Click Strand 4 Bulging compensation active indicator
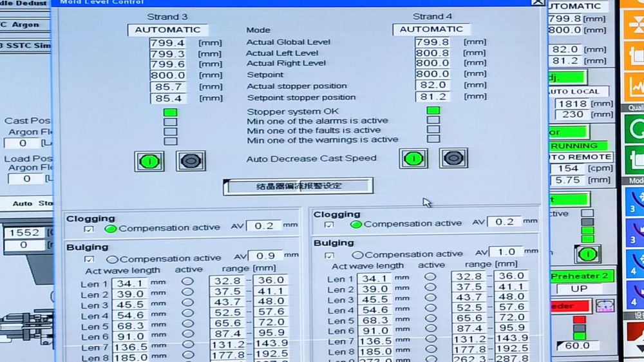644x362 pixels. pos(357,255)
